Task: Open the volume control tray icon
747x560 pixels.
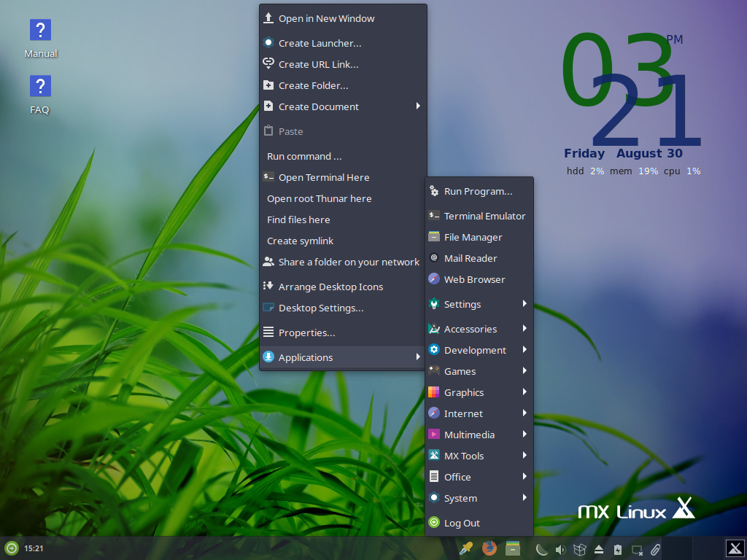Action: pyautogui.click(x=560, y=550)
